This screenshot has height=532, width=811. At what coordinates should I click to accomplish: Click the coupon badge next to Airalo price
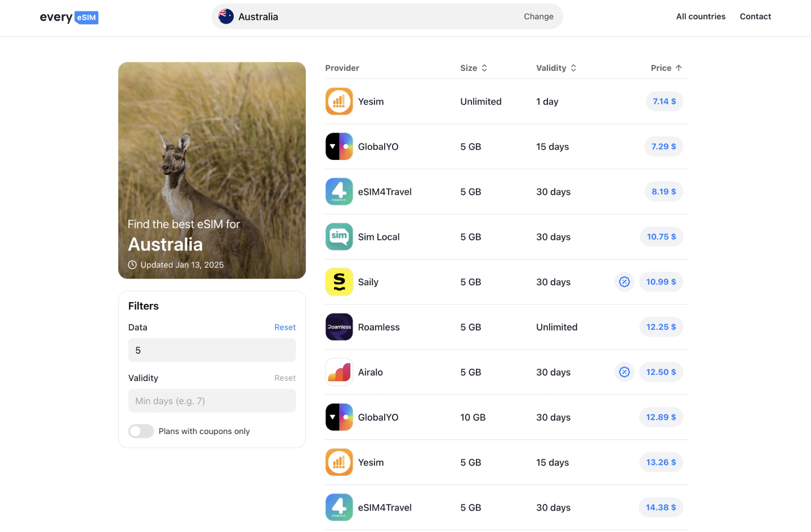point(625,372)
